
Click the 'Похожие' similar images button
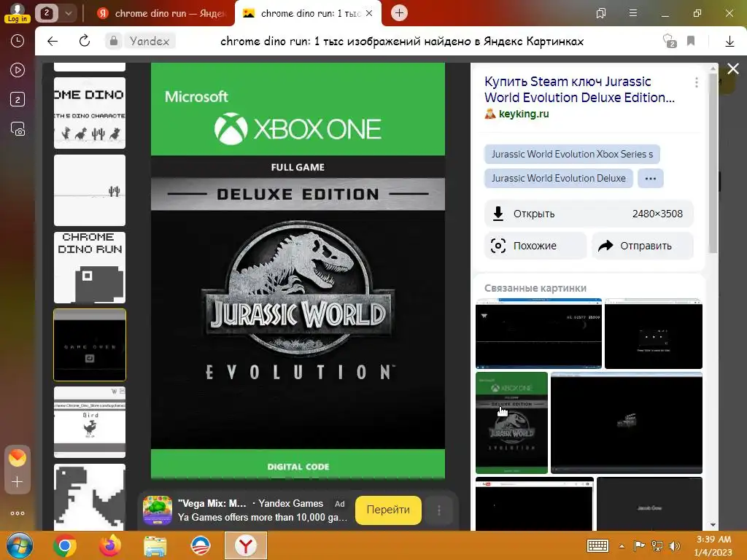(x=535, y=246)
